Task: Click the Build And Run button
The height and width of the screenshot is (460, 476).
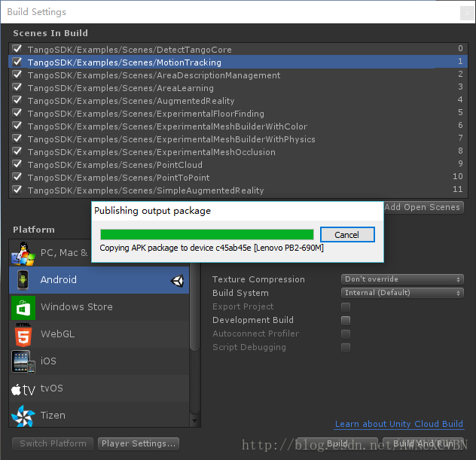Action: [423, 443]
